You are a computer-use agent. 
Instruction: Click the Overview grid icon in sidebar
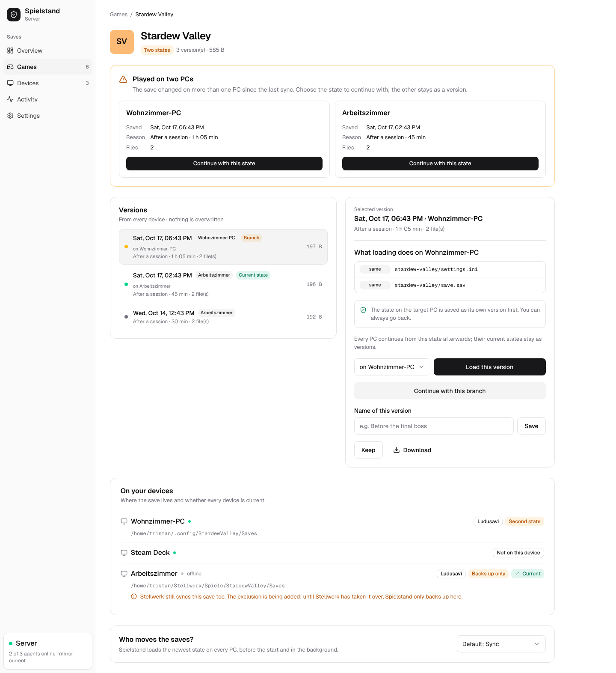point(10,51)
